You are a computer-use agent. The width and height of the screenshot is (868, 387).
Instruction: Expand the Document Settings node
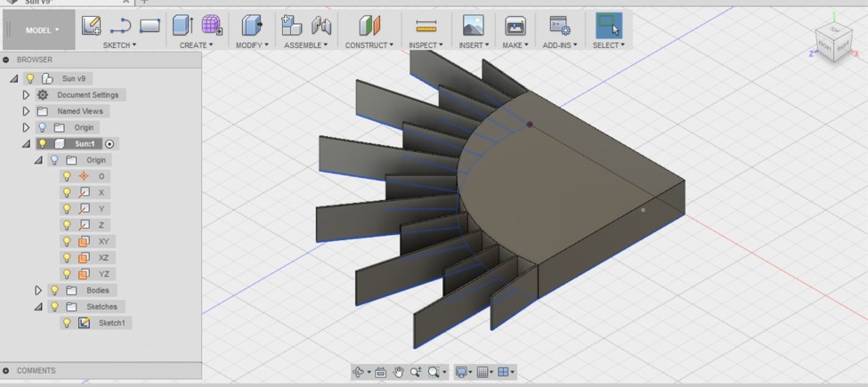[x=26, y=95]
